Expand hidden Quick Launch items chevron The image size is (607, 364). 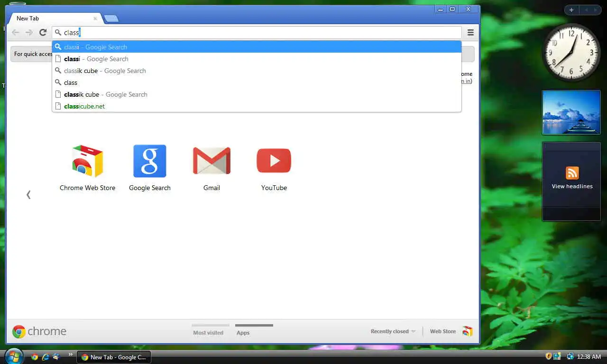pyautogui.click(x=71, y=354)
